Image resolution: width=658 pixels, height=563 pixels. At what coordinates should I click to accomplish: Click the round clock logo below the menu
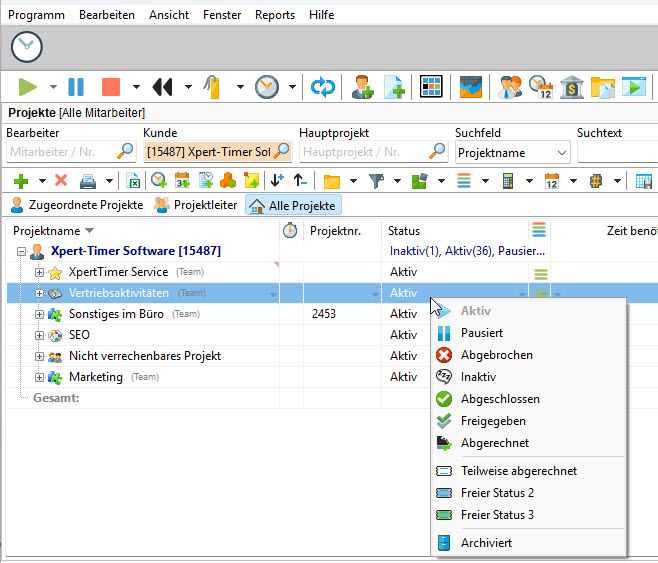coord(26,47)
